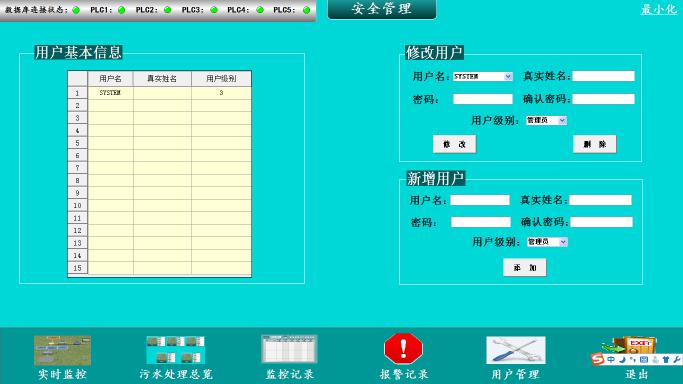Open the 污水处理总览 overview icon
Viewport: 683px width, 384px height.
[176, 350]
